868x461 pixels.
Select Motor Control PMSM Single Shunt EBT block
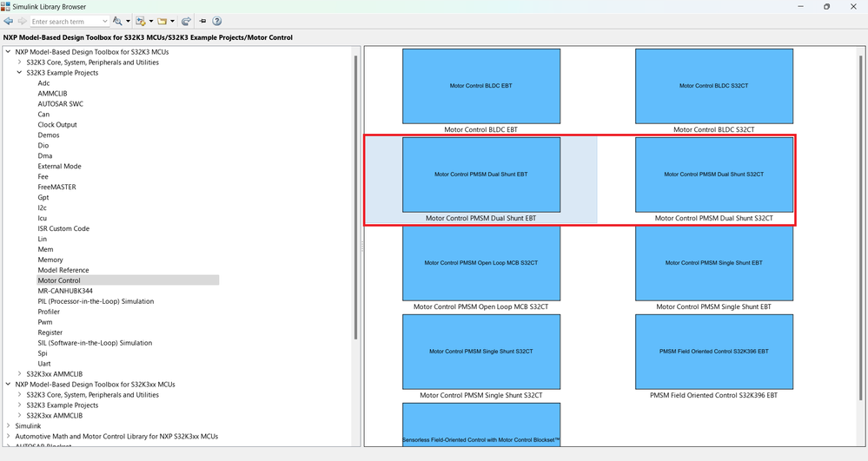[x=714, y=263]
